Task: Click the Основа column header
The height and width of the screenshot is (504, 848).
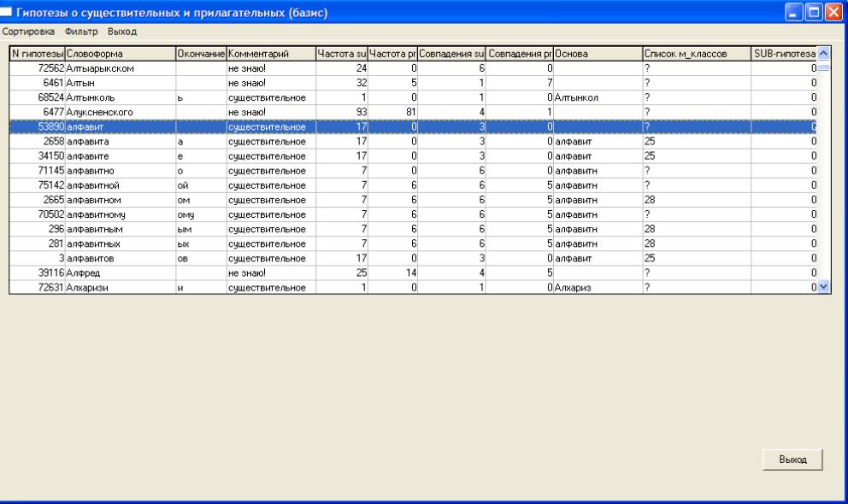Action: click(x=597, y=54)
